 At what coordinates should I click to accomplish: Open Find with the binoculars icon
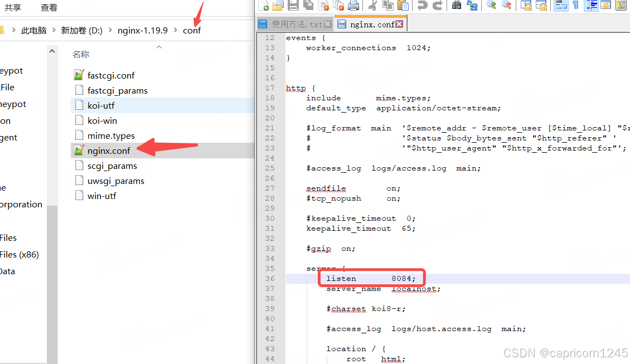457,5
